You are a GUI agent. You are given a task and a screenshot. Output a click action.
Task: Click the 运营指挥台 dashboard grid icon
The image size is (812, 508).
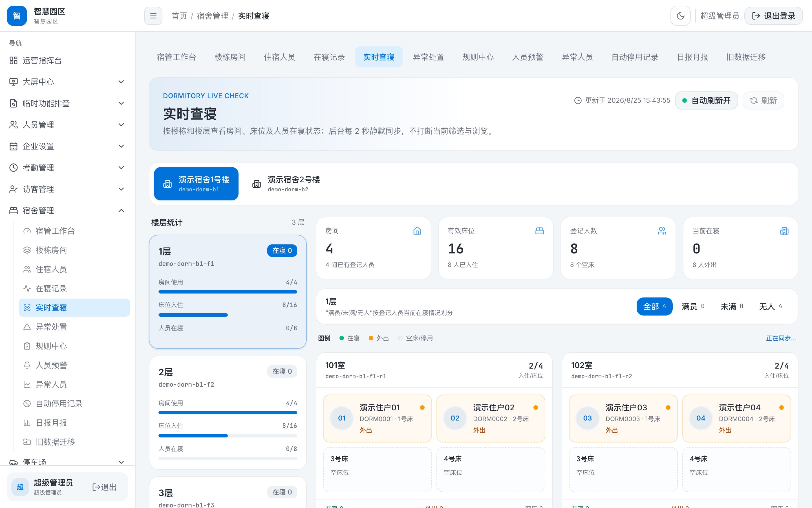pyautogui.click(x=14, y=60)
